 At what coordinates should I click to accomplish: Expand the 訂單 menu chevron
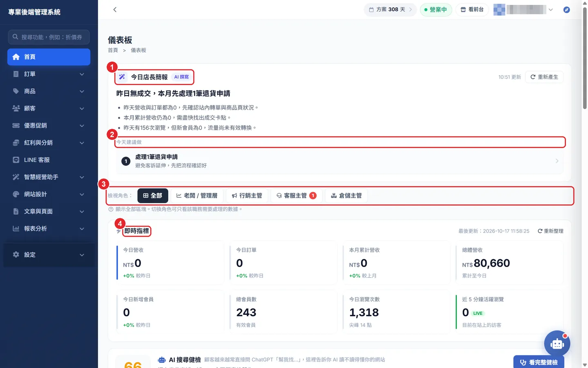point(82,74)
